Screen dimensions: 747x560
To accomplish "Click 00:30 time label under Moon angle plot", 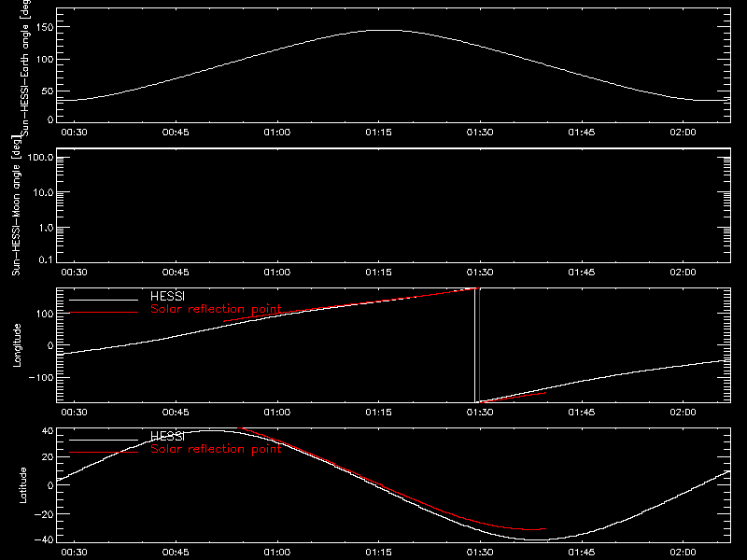I will [x=75, y=273].
